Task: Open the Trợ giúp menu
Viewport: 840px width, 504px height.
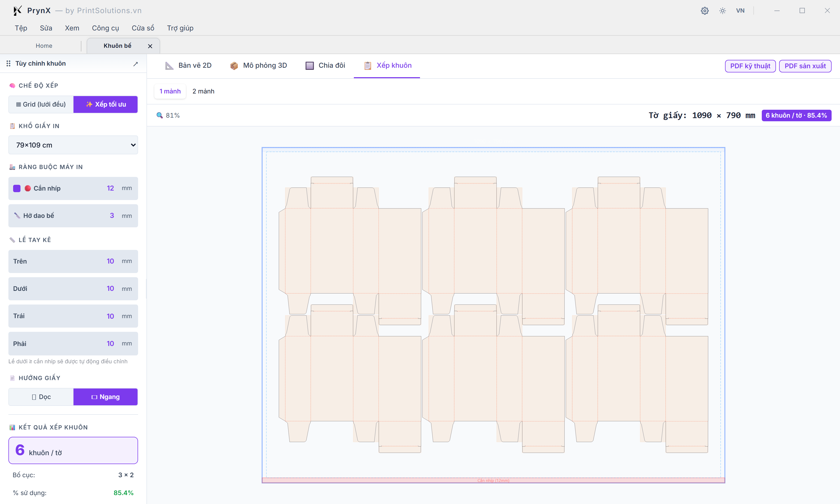Action: 180,28
